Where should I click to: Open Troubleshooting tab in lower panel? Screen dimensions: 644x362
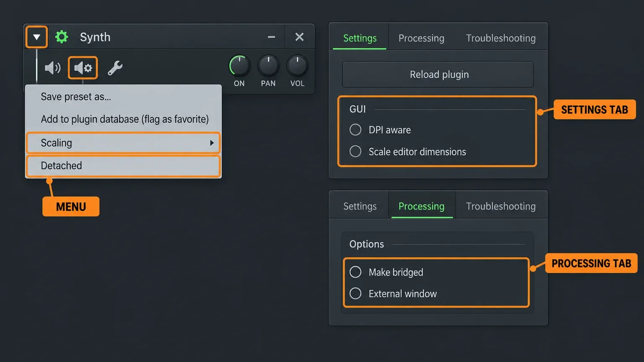501,206
